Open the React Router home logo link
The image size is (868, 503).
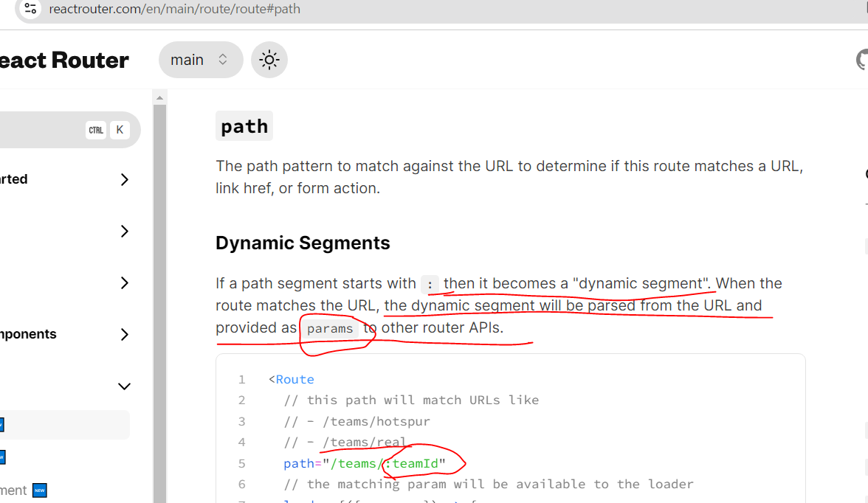(x=63, y=60)
